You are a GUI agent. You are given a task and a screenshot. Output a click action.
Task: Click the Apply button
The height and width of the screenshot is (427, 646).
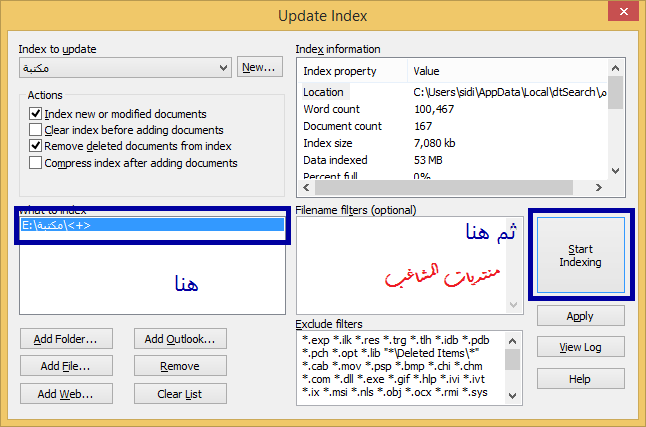point(581,315)
